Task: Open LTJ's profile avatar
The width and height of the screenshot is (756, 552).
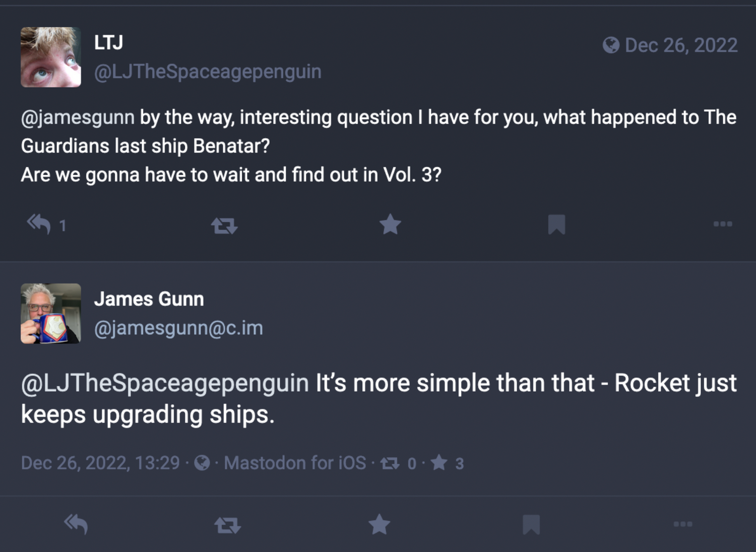Action: (50, 57)
